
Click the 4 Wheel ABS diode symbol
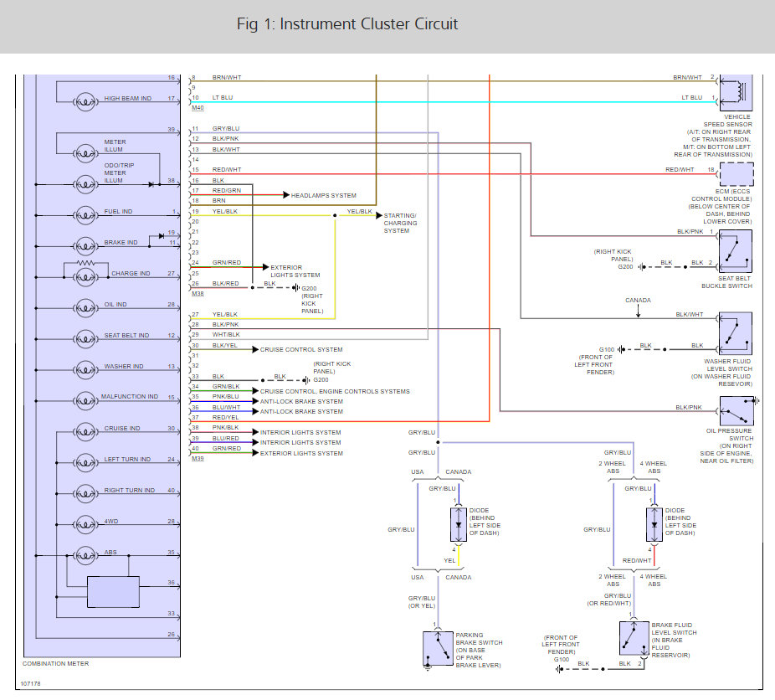(654, 524)
